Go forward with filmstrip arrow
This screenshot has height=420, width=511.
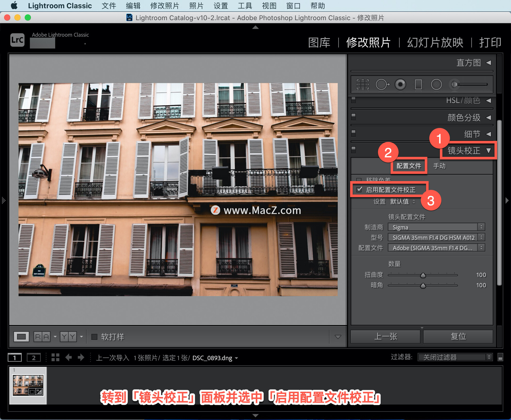click(x=81, y=357)
